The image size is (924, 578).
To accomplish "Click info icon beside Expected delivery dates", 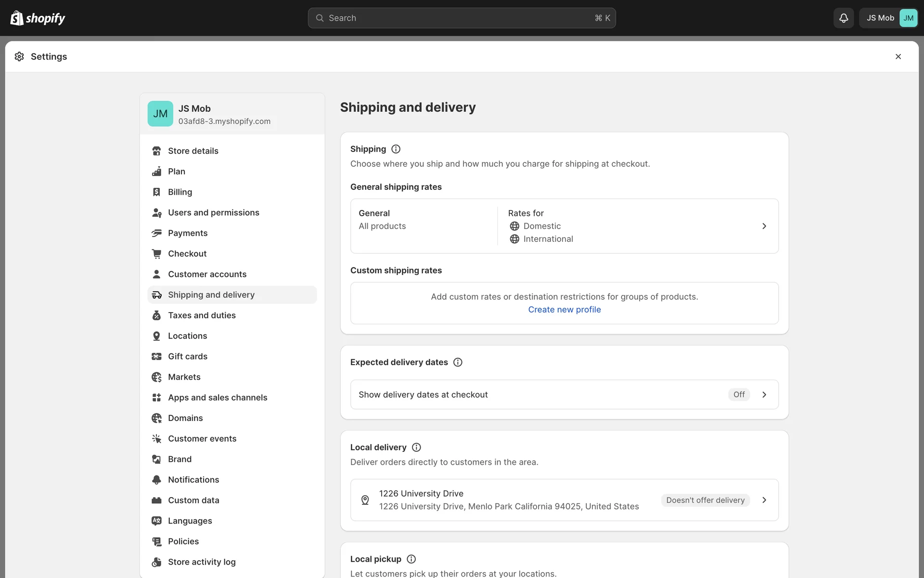I will [x=458, y=362].
